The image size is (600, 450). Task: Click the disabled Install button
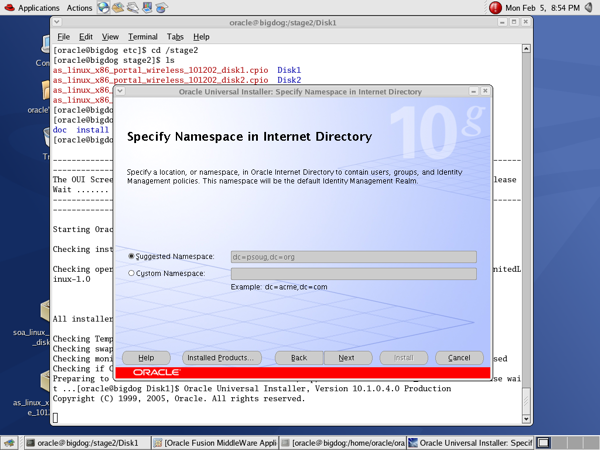click(403, 358)
